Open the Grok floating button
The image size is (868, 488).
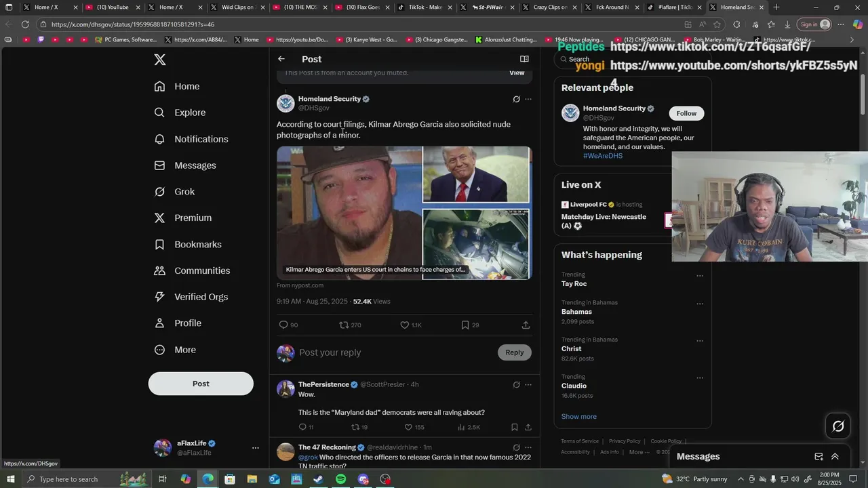coord(838,426)
